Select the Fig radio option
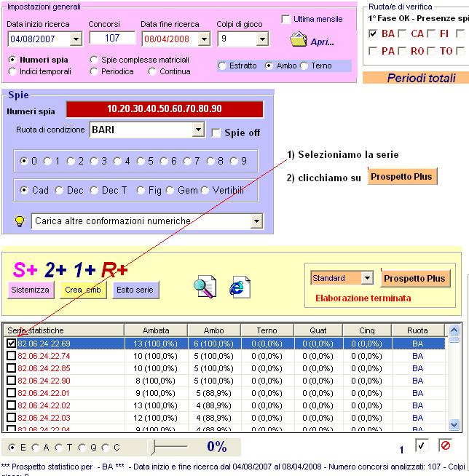 click(141, 191)
